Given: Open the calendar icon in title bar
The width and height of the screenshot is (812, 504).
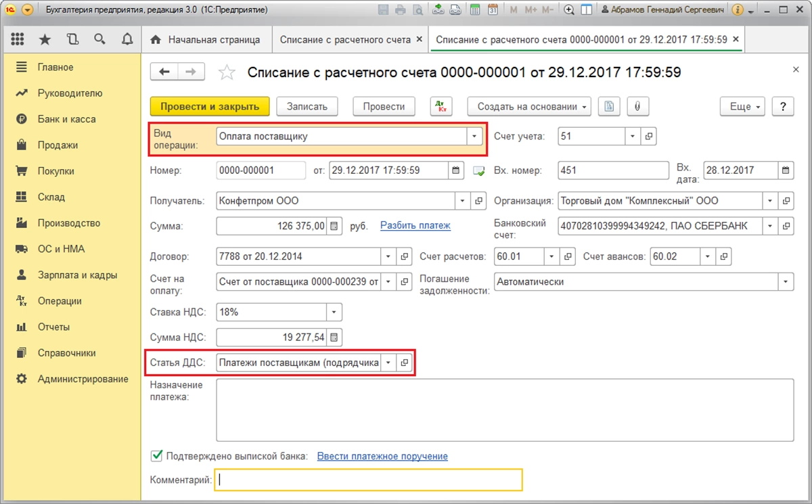Looking at the screenshot, I should click(493, 10).
